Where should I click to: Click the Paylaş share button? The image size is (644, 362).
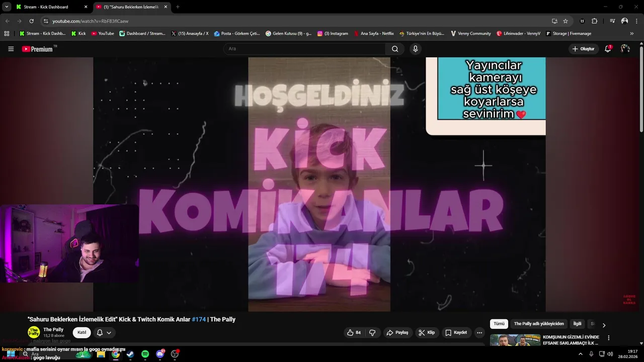(x=397, y=332)
